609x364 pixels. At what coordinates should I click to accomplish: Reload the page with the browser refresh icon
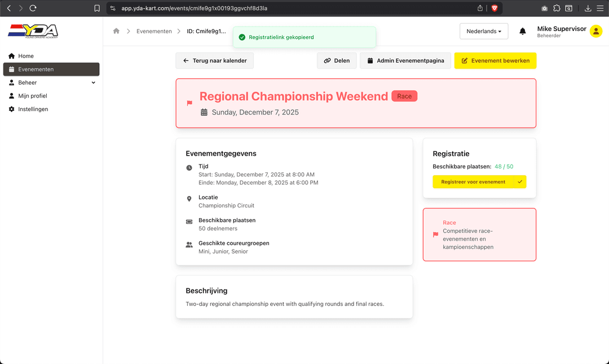(33, 8)
